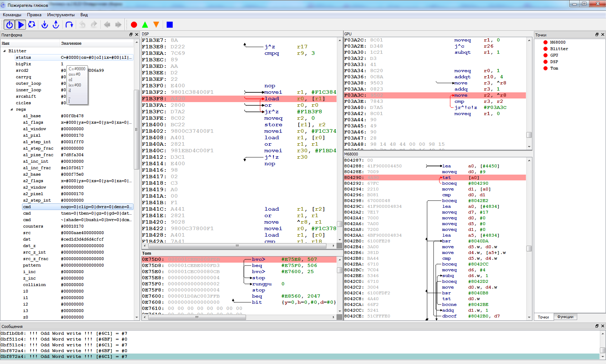The width and height of the screenshot is (606, 364).
Task: Click the step-out up-arrow icon
Action: [56, 25]
